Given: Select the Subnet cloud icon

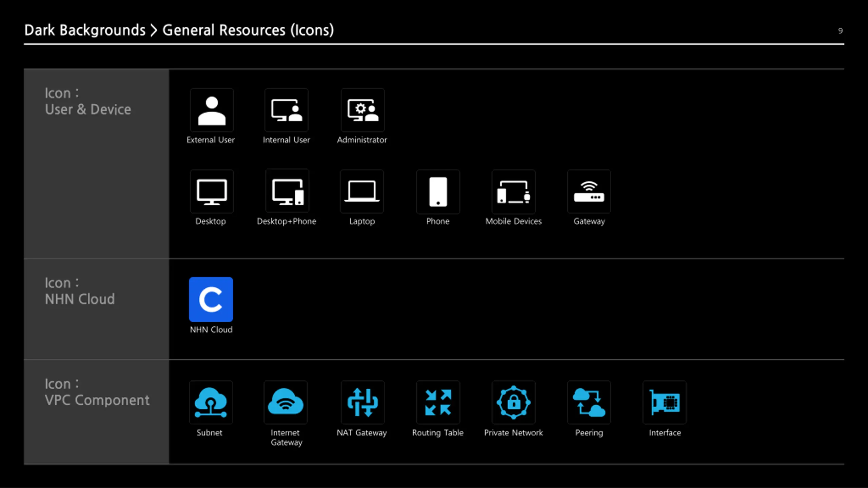Looking at the screenshot, I should [x=211, y=402].
